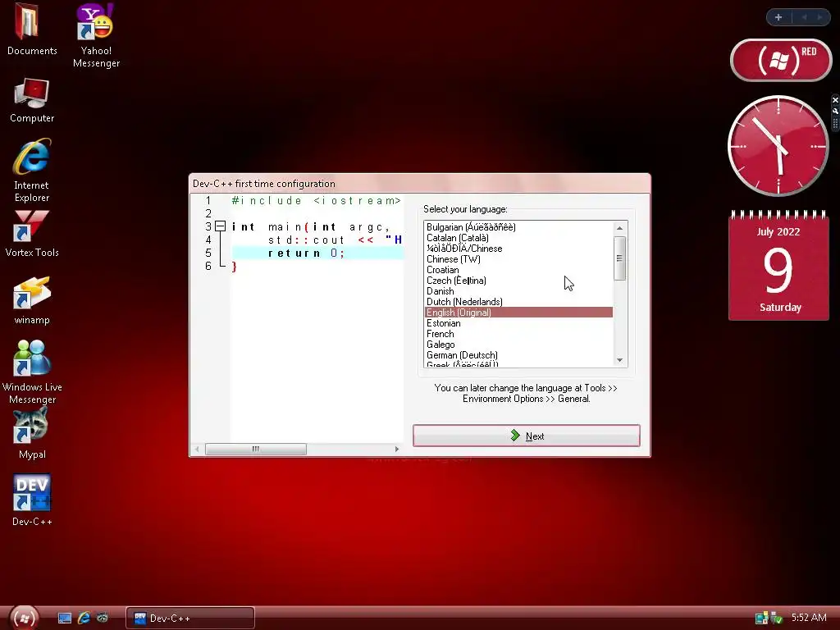The width and height of the screenshot is (840, 630).
Task: Collapse the main function fold marker
Action: (220, 226)
